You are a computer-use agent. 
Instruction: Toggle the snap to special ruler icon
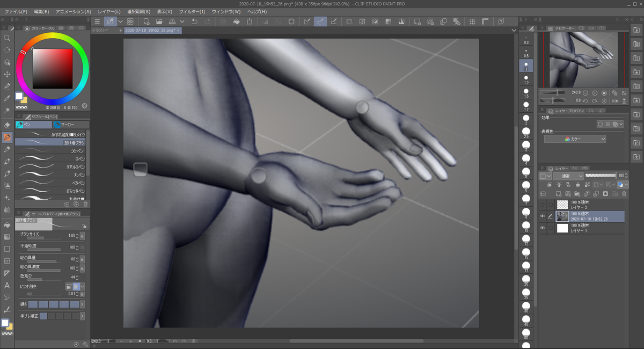pyautogui.click(x=320, y=21)
